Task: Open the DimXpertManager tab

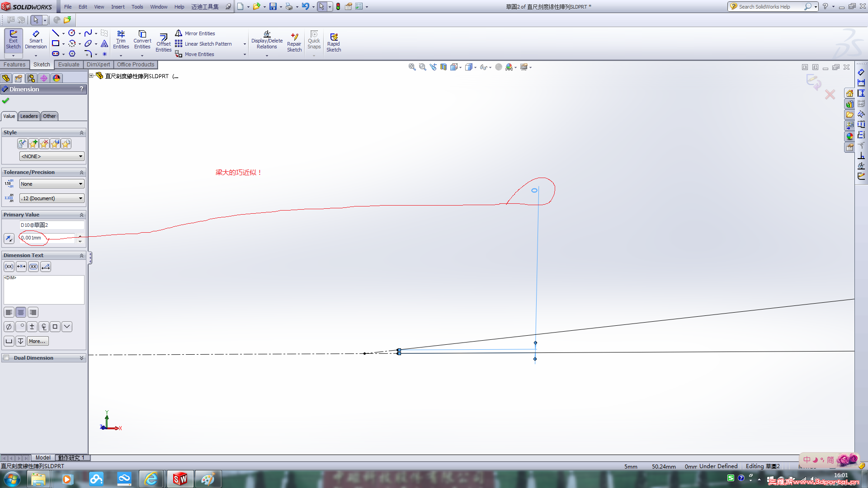Action: point(44,78)
